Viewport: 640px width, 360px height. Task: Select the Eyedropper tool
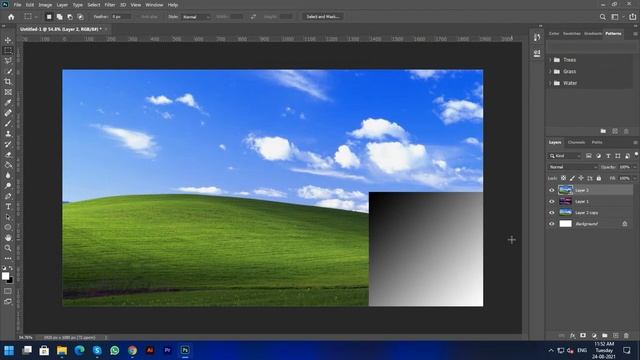point(8,102)
